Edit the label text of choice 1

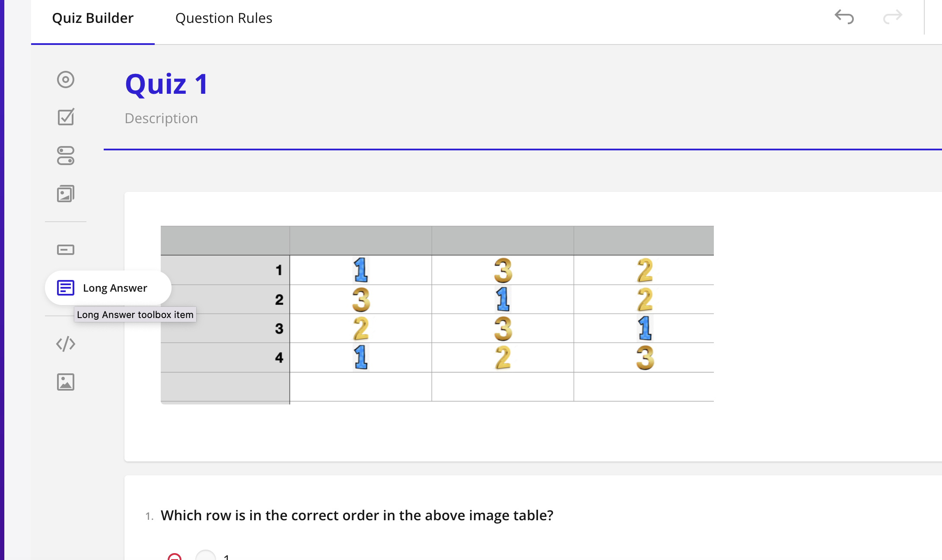click(x=226, y=557)
